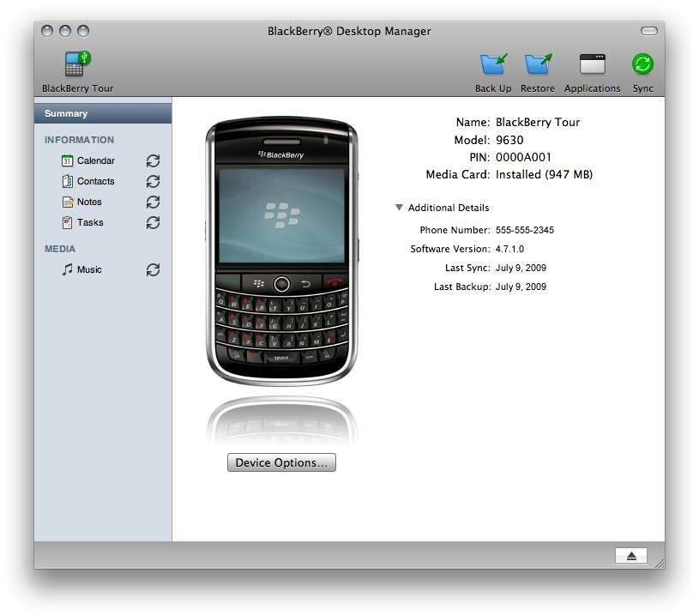Toggle sync for Notes
This screenshot has width=699, height=616.
click(x=153, y=202)
